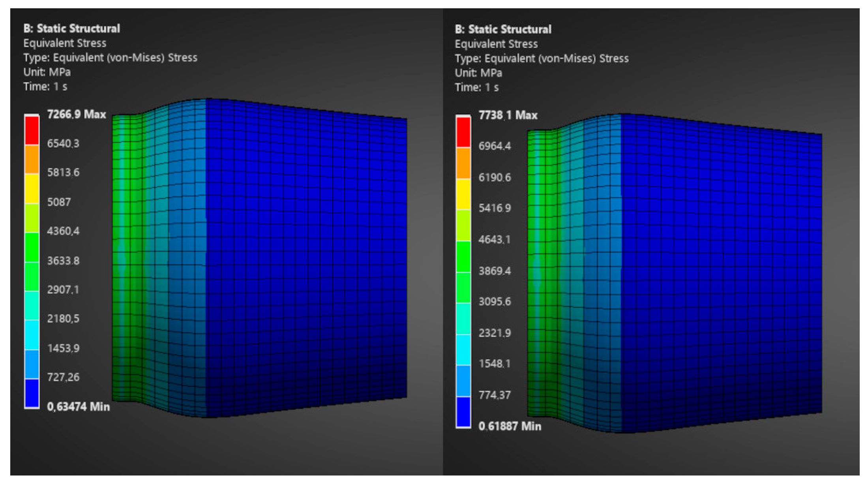
Task: Click the 3869,4 legend value
Action: click(494, 271)
